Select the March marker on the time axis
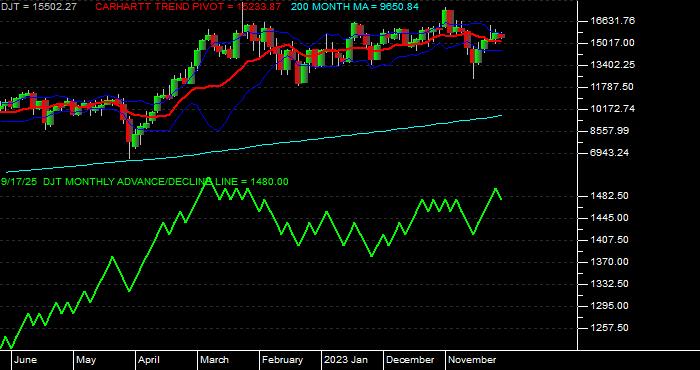700x370 pixels. [x=214, y=360]
